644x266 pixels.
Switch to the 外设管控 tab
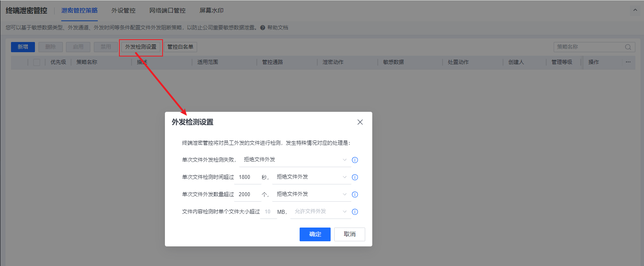click(123, 11)
